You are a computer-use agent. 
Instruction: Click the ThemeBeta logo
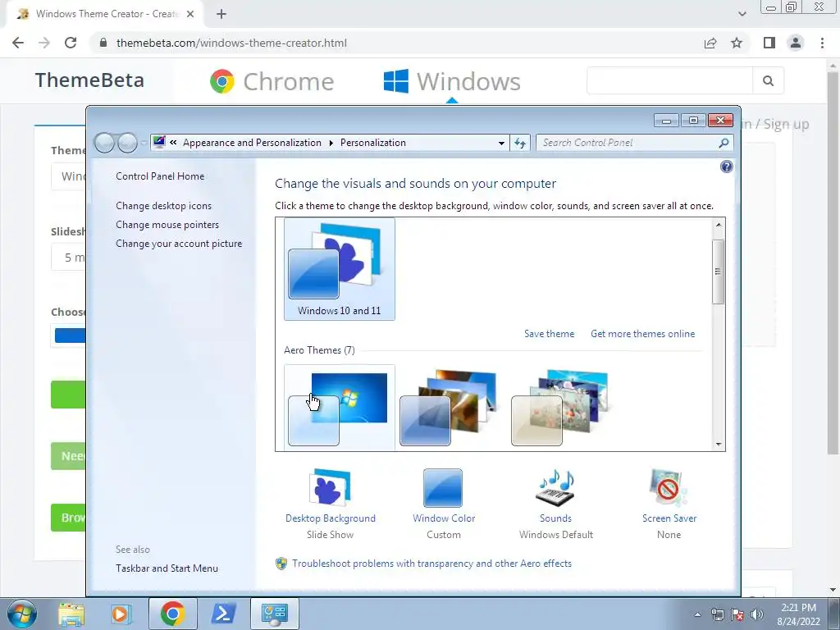coord(89,80)
